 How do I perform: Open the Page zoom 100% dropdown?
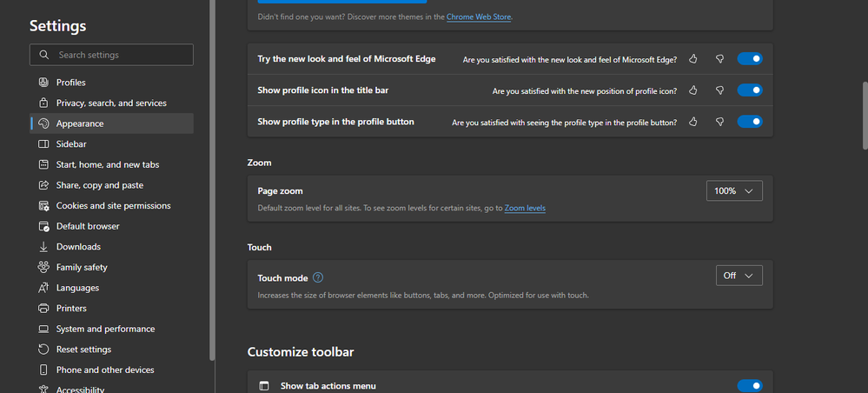[x=734, y=190]
